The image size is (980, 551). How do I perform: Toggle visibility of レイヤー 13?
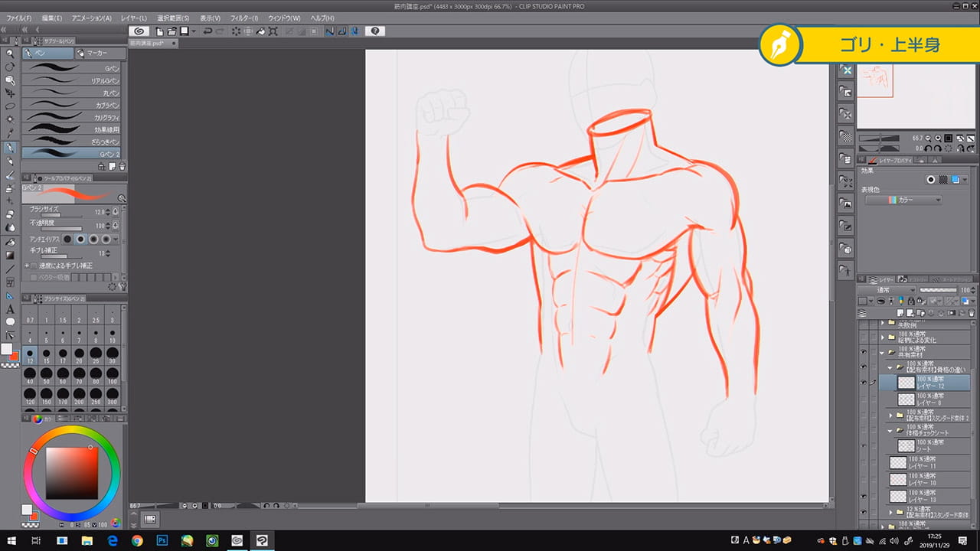[x=863, y=495]
